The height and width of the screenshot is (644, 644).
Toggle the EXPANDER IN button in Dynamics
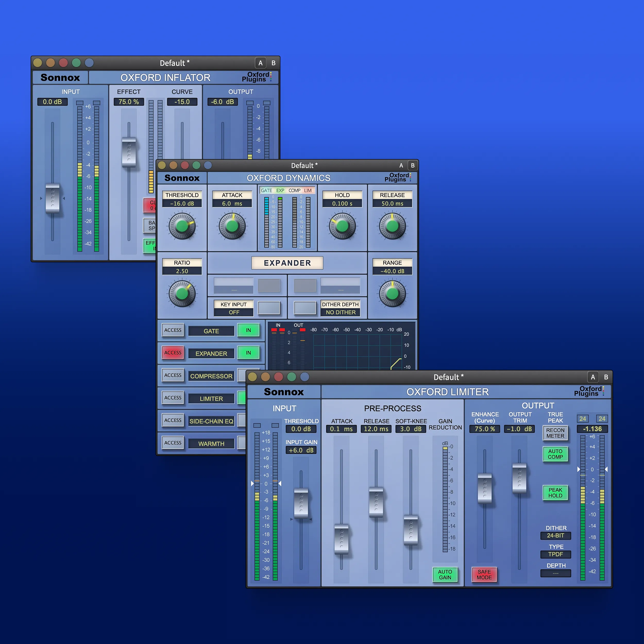click(x=248, y=353)
